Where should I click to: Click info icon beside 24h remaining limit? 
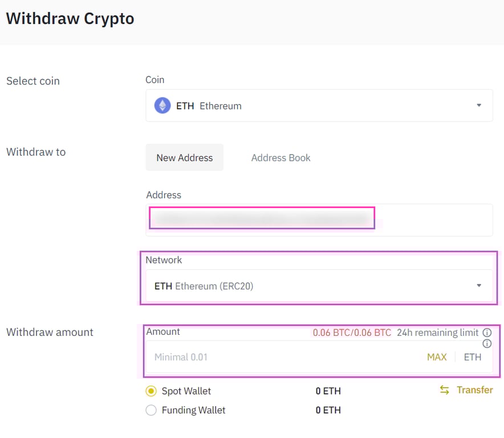tap(487, 332)
